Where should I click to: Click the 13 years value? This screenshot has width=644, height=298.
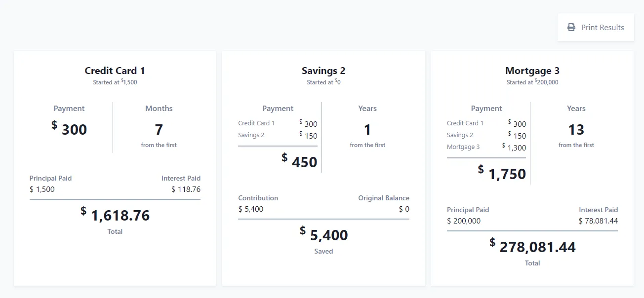click(576, 129)
